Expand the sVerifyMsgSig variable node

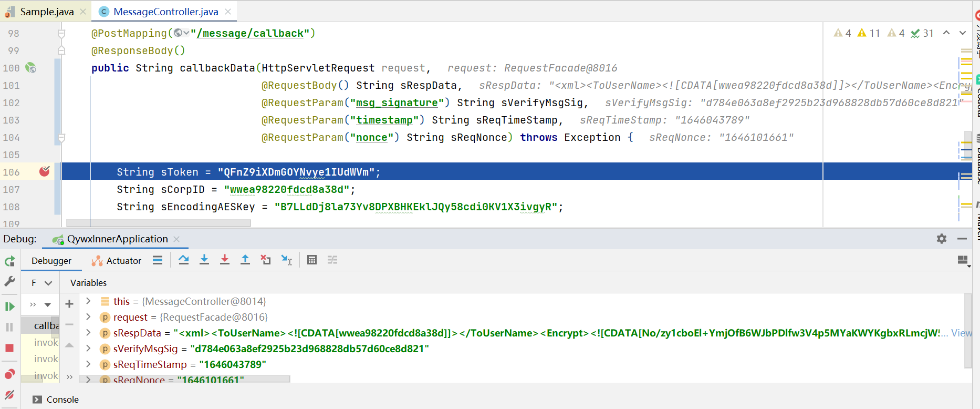pos(88,349)
